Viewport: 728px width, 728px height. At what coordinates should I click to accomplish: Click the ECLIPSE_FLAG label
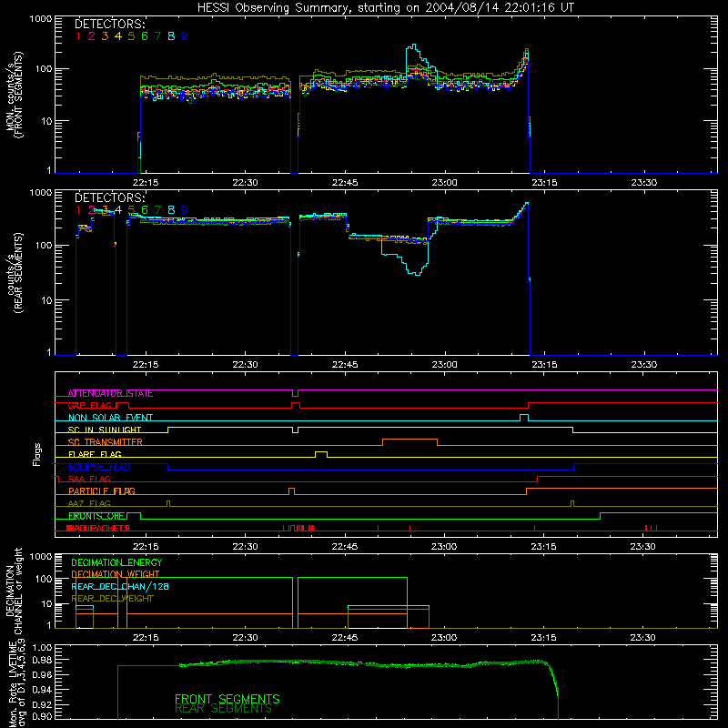tap(99, 467)
